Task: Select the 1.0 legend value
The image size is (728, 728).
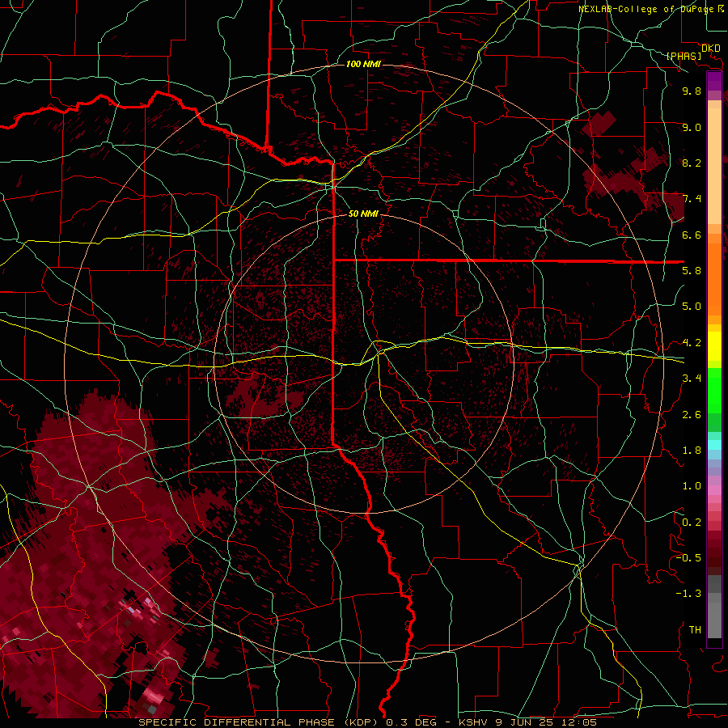Action: pos(692,487)
